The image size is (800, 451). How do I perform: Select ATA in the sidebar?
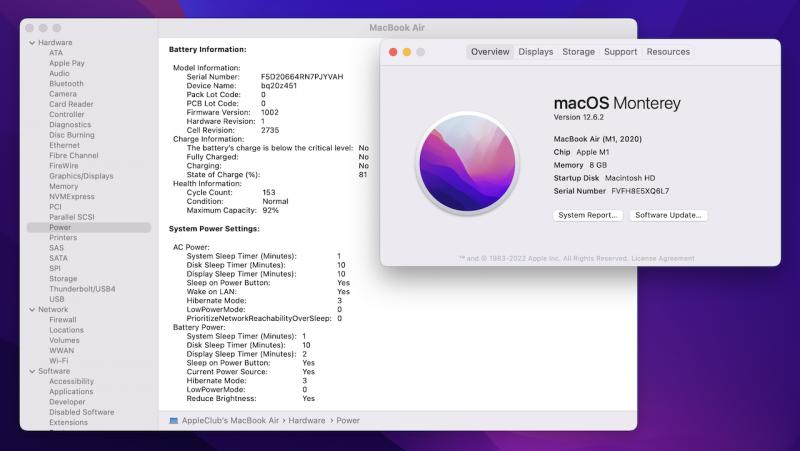[x=56, y=53]
